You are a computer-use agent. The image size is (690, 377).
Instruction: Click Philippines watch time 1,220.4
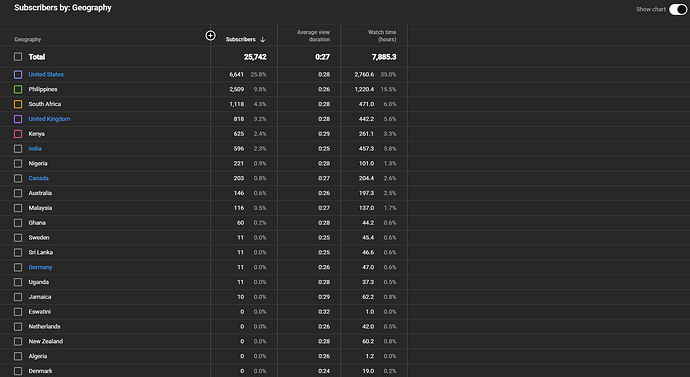pos(364,89)
